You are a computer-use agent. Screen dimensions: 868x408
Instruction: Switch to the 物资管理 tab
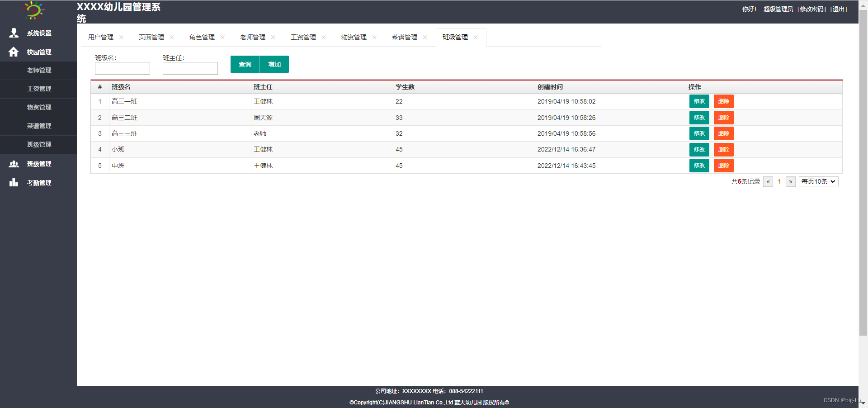tap(354, 37)
